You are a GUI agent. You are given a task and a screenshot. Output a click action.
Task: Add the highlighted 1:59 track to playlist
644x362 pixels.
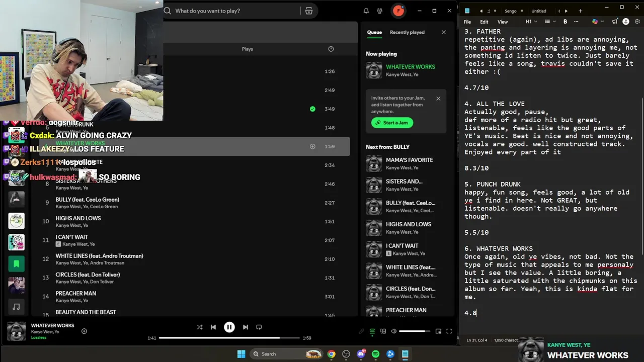pos(312,146)
